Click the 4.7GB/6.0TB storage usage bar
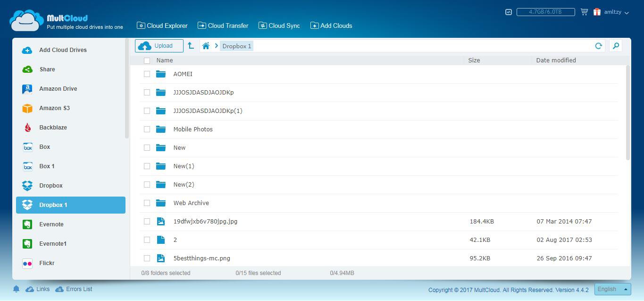Screen dimensions: 644x301 point(545,12)
